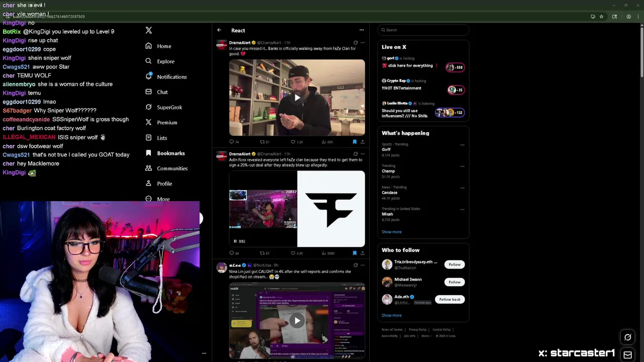Remove bookmark on the Adin Ross post
The width and height of the screenshot is (644, 362).
coord(355,253)
